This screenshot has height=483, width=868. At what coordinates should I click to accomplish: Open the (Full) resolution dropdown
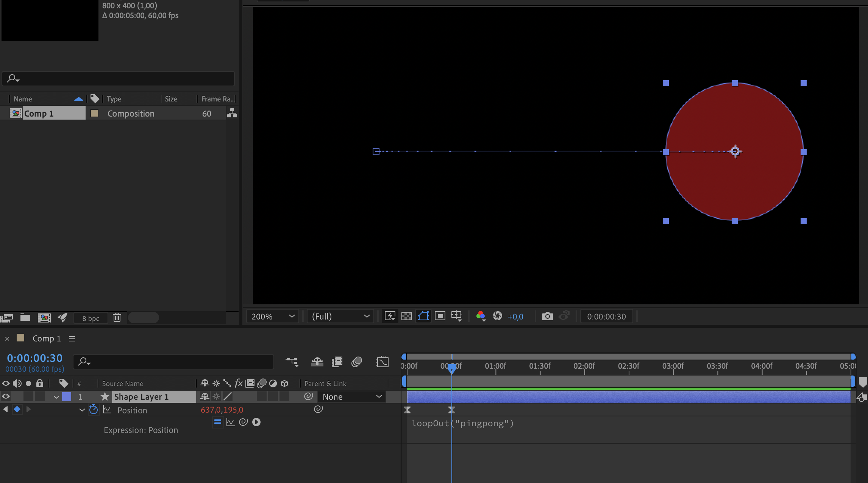tap(340, 316)
